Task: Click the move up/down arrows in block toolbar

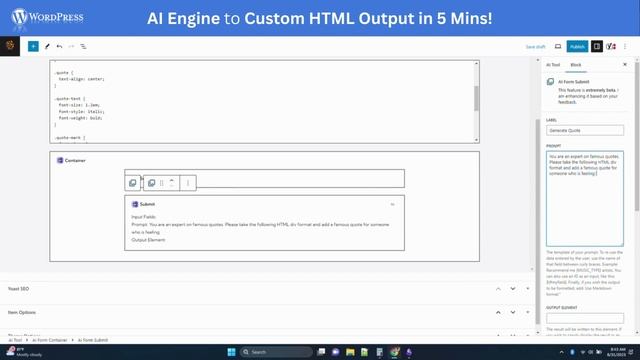Action: 172,183
